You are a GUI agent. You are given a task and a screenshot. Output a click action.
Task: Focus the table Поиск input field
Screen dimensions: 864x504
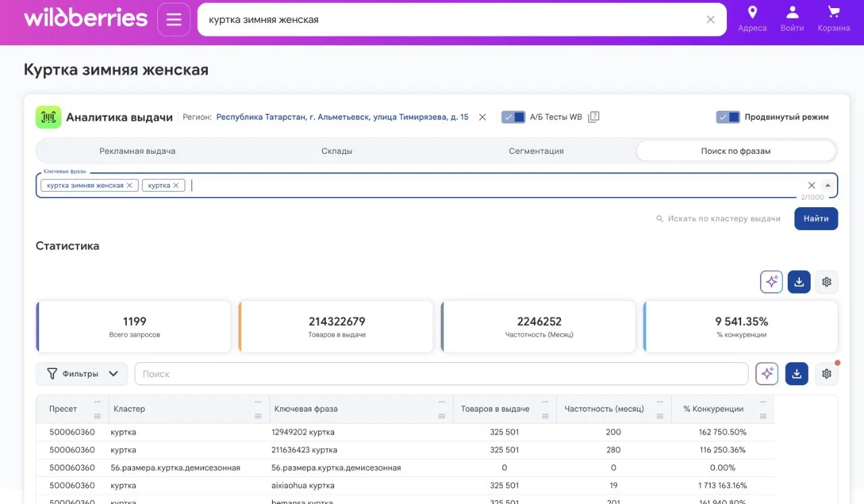coord(441,374)
